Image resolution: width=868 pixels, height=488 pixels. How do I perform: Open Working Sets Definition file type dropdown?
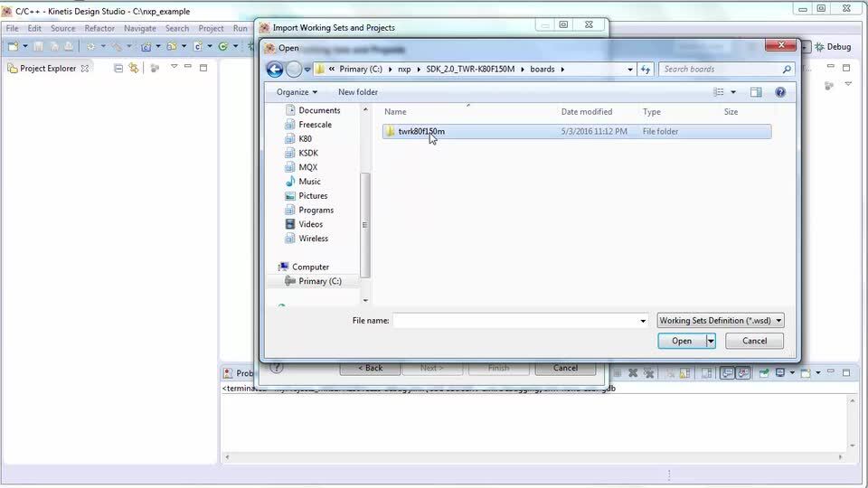pos(721,320)
